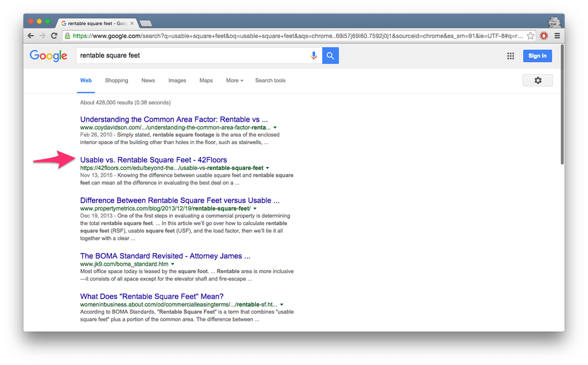Expand dropdown arrow beside propertymetrics.com URL
588x365 pixels.
pos(255,209)
